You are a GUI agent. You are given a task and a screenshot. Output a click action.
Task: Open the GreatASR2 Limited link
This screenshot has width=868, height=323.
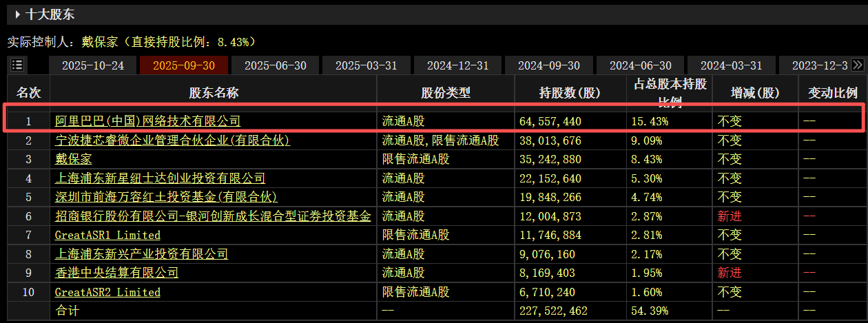pyautogui.click(x=107, y=292)
